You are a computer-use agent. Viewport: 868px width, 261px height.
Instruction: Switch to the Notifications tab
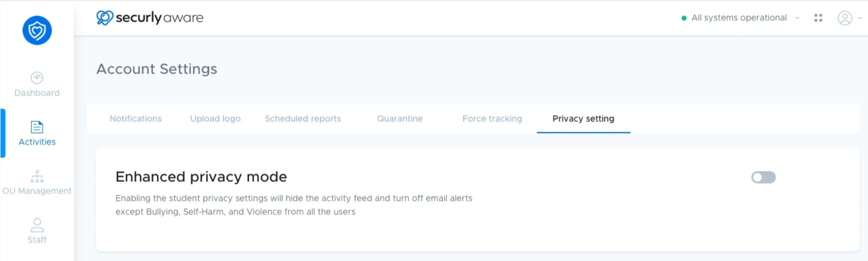[136, 119]
